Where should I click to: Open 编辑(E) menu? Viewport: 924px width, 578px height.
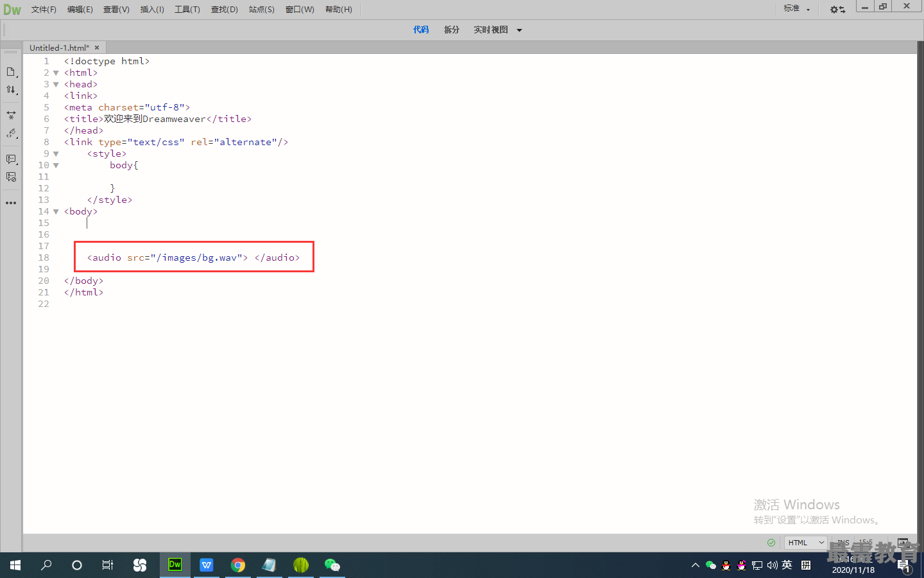tap(80, 10)
